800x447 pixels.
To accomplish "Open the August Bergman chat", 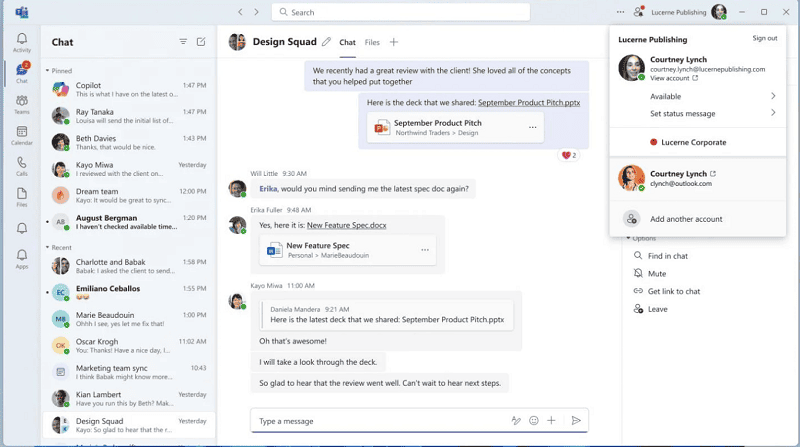I will click(x=129, y=222).
